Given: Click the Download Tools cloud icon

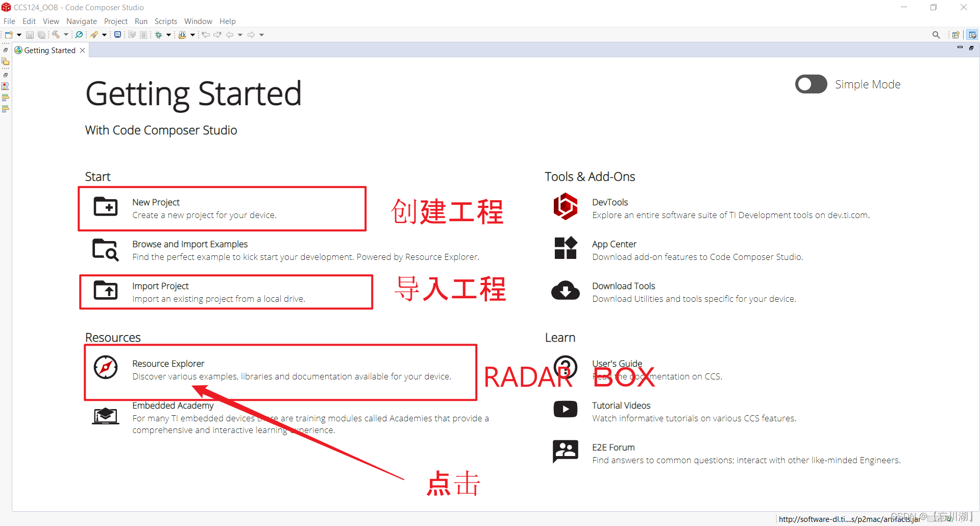Looking at the screenshot, I should click(x=566, y=290).
